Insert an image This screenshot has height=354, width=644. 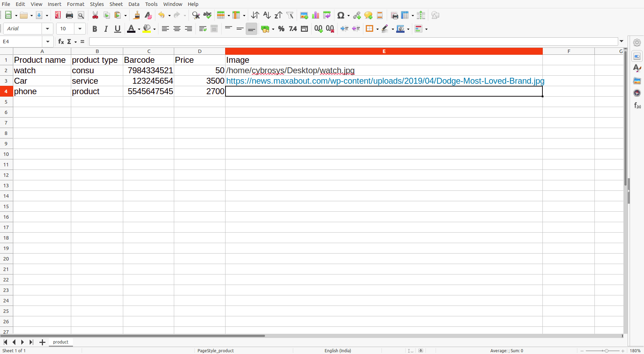pos(304,15)
